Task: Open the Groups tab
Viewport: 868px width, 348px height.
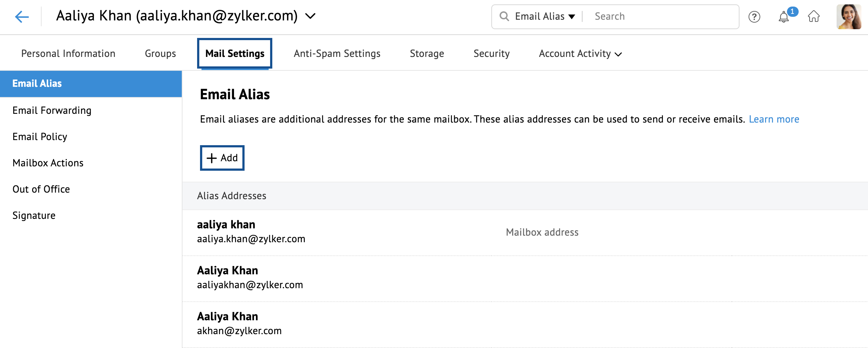Action: (160, 54)
